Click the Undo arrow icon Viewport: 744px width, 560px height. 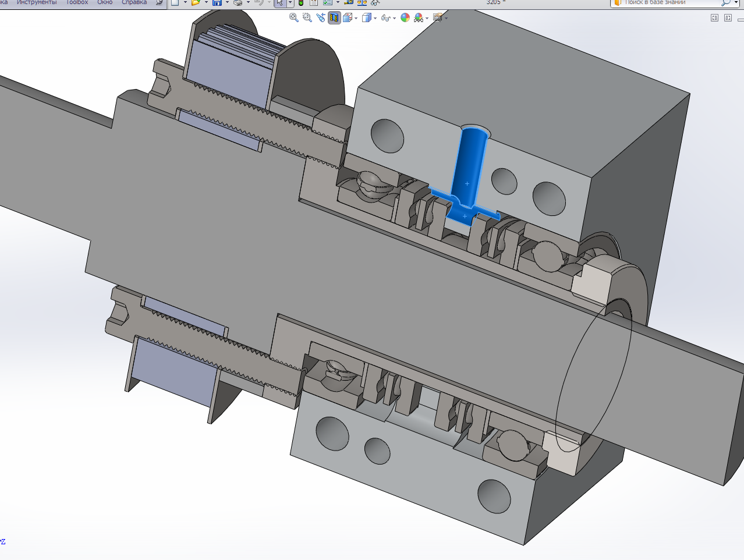click(260, 2)
